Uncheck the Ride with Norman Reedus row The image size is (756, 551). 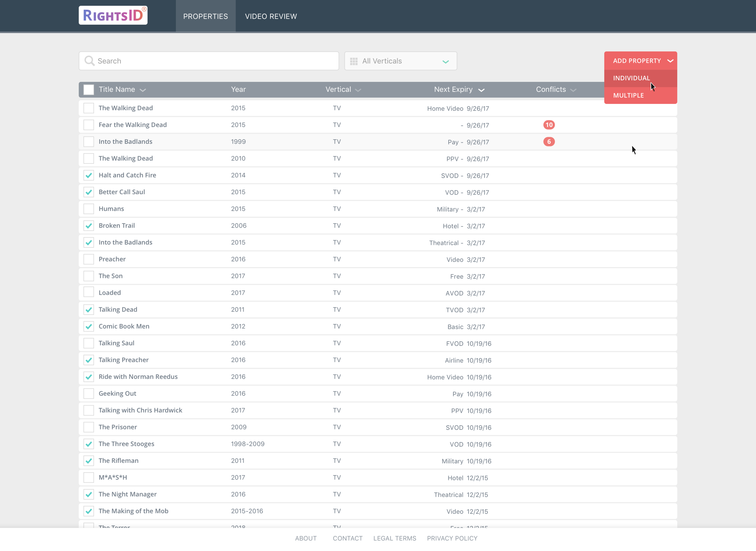point(88,377)
